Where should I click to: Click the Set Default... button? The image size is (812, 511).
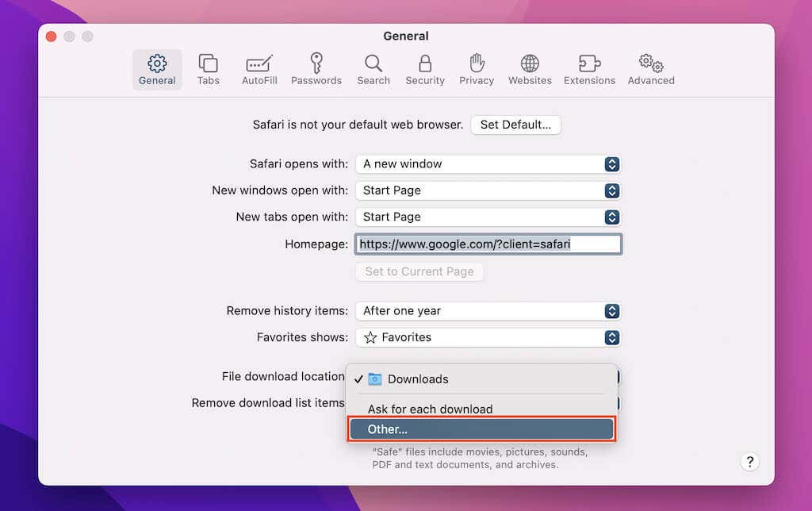click(515, 125)
